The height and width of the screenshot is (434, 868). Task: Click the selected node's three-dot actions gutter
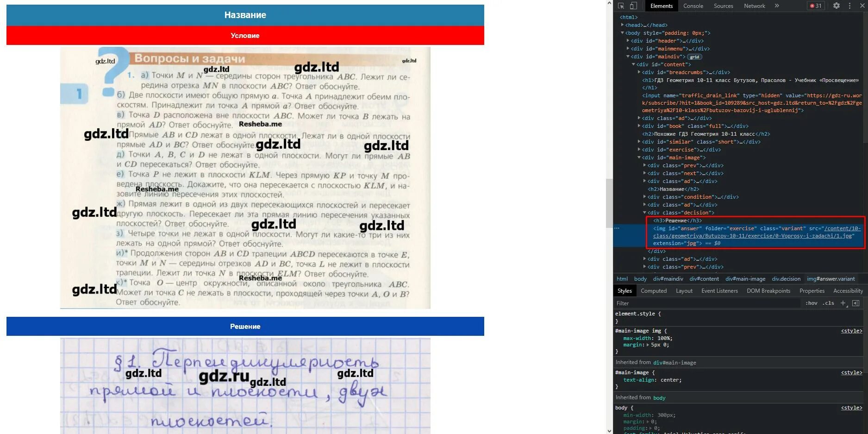click(x=617, y=228)
